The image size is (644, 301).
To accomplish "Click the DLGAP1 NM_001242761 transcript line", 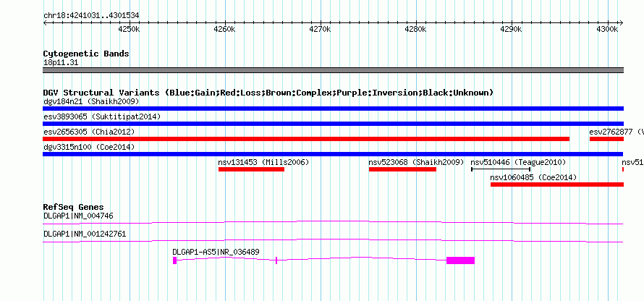I will point(333,241).
